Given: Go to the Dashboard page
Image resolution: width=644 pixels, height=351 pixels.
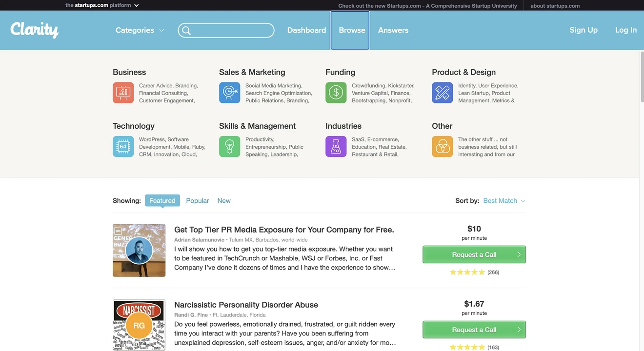Looking at the screenshot, I should 306,30.
